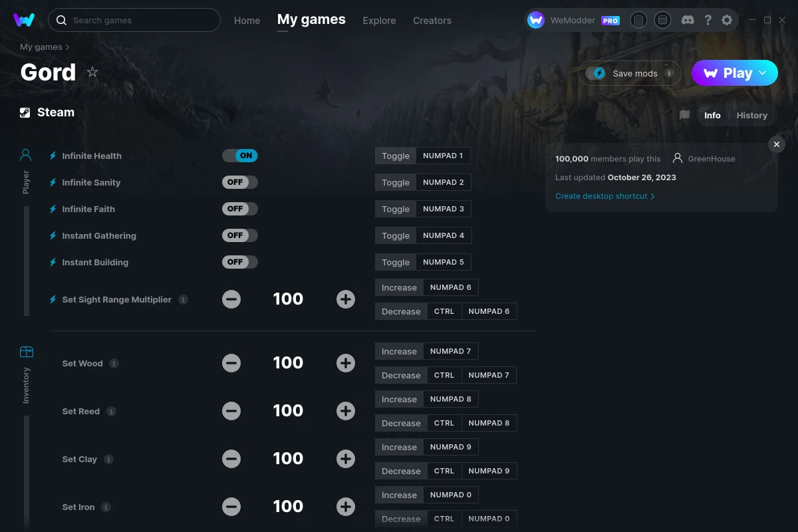Click the NUMPAD 4 hotkey for Instant Gathering

point(444,235)
